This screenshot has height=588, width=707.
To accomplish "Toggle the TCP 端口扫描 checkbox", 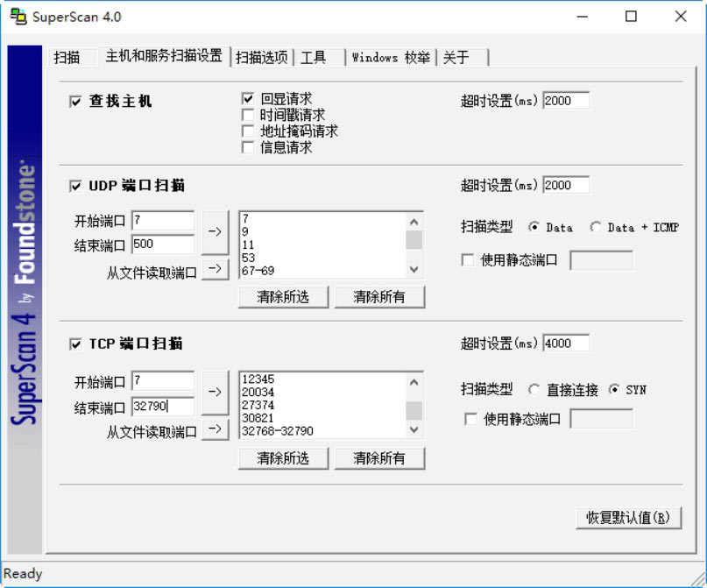I will pyautogui.click(x=75, y=344).
